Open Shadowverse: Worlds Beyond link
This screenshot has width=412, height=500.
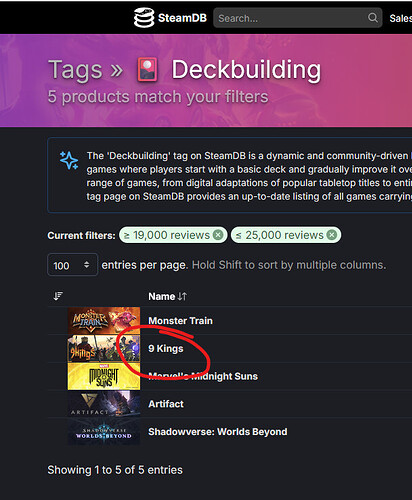(218, 432)
